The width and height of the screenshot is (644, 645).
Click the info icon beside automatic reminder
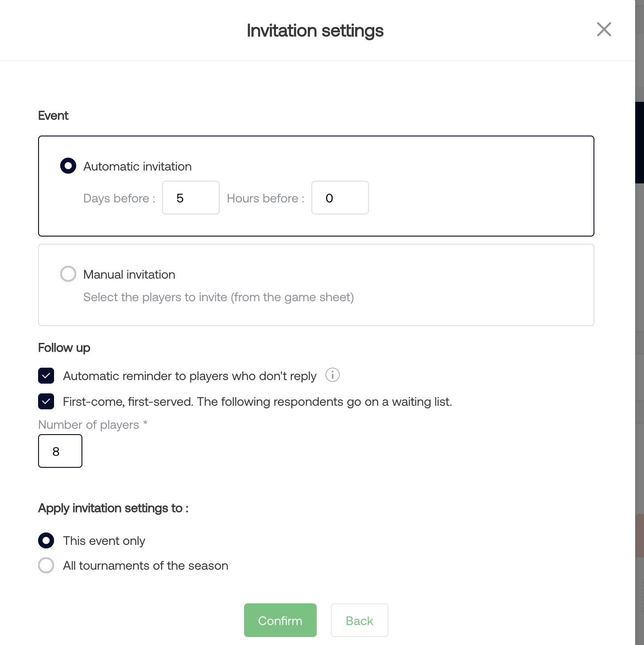click(x=332, y=375)
